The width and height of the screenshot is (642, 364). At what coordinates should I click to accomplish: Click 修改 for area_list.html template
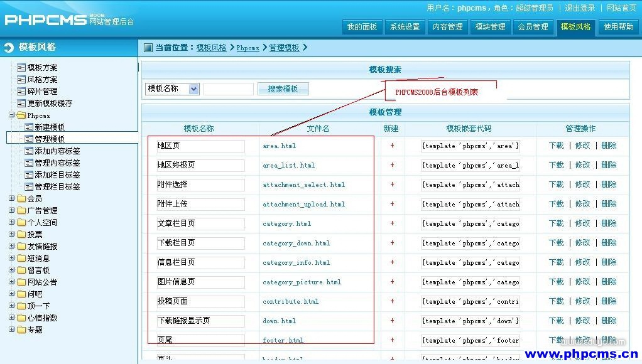coord(582,165)
